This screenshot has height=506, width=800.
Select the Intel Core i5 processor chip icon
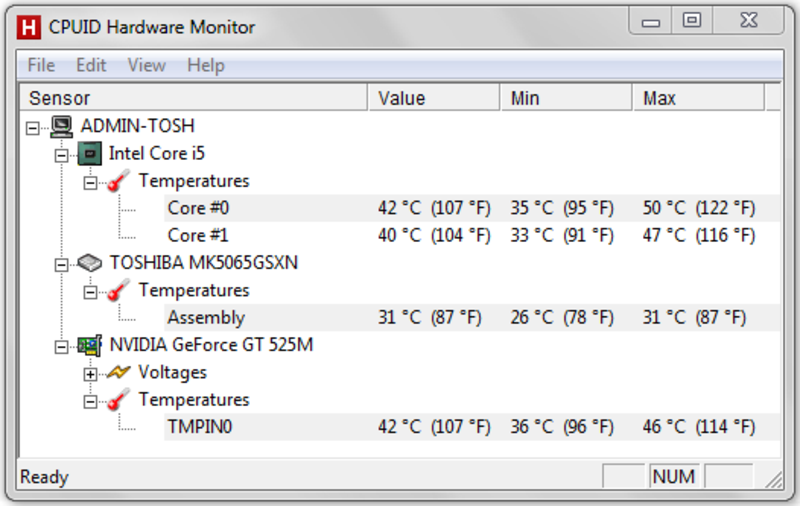click(x=89, y=154)
